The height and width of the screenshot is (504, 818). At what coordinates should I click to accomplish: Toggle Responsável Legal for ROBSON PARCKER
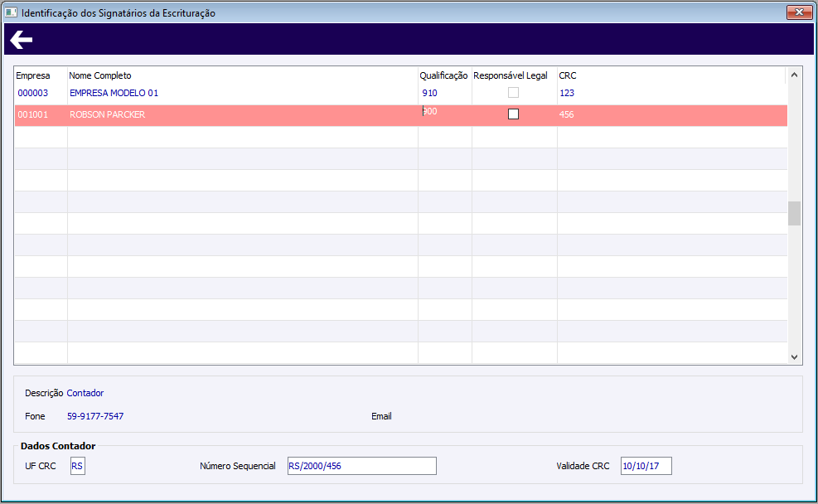[513, 114]
